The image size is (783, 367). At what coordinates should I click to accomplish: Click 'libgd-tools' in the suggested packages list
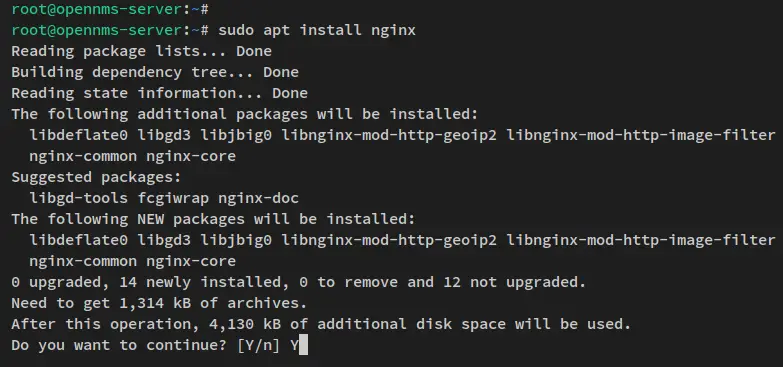click(78, 198)
